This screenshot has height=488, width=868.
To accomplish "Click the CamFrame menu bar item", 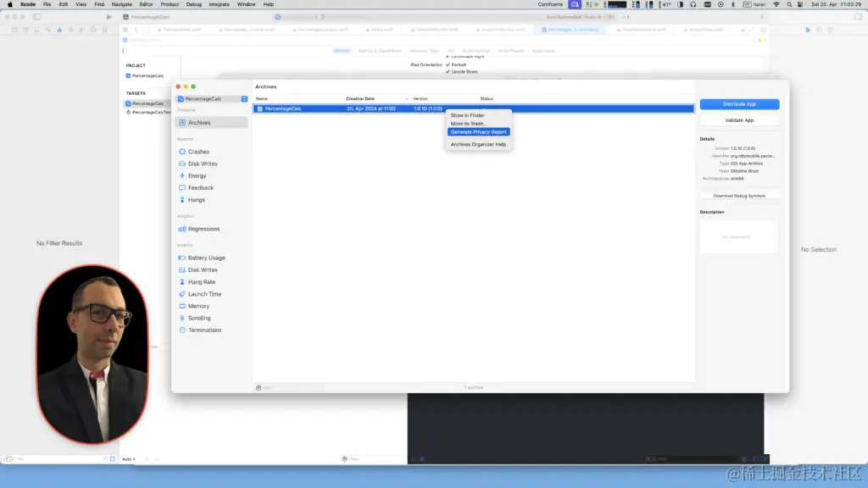I will coord(550,4).
